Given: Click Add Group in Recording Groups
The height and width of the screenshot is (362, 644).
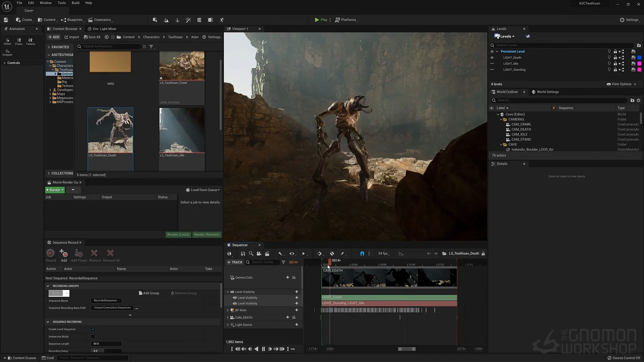Looking at the screenshot, I should click(149, 293).
